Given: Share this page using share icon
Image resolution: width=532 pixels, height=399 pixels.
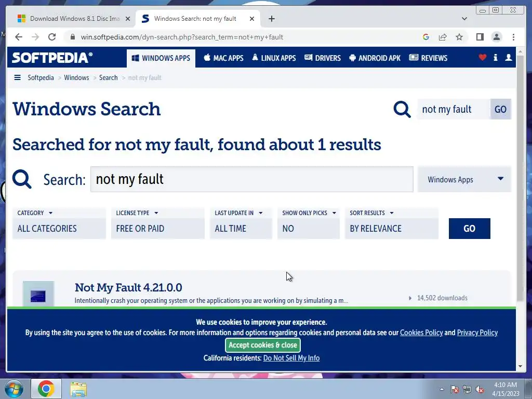Looking at the screenshot, I should [443, 37].
